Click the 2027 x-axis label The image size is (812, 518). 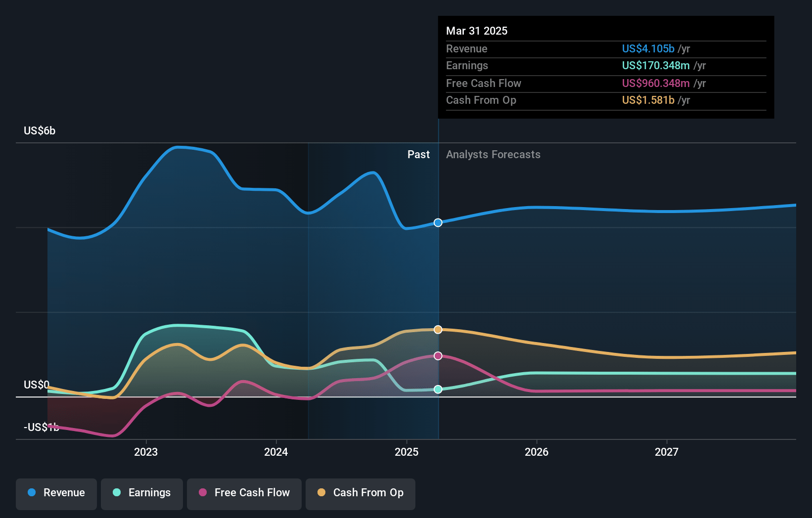[x=667, y=452]
